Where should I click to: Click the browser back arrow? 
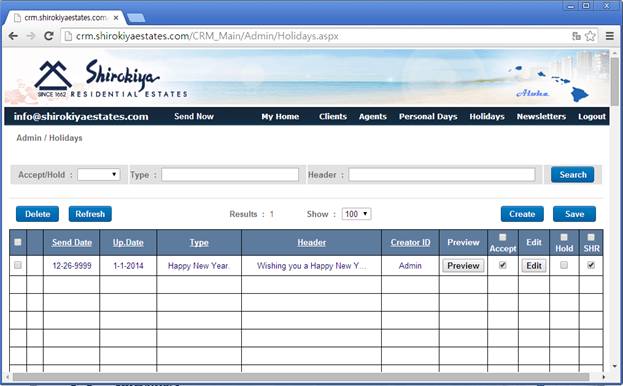13,36
